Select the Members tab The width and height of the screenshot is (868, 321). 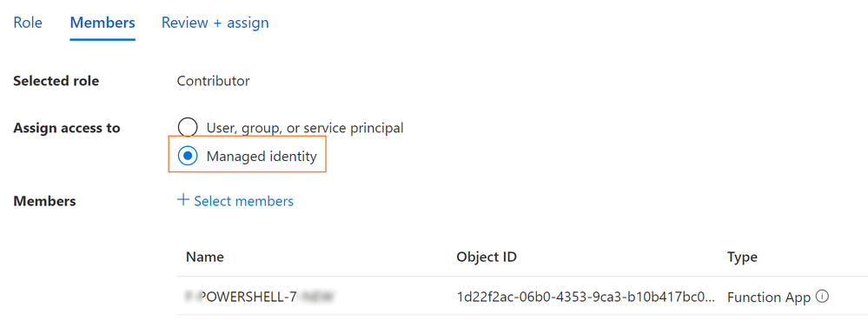(103, 23)
